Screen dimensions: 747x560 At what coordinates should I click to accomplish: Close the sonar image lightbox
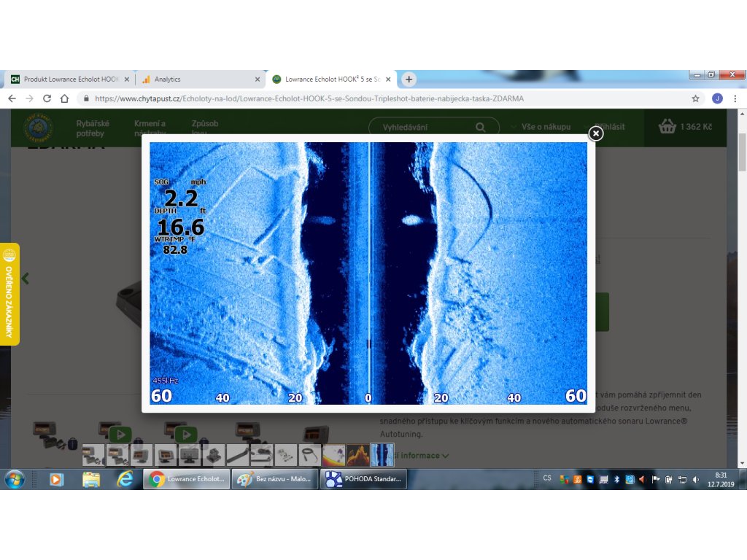coord(595,133)
